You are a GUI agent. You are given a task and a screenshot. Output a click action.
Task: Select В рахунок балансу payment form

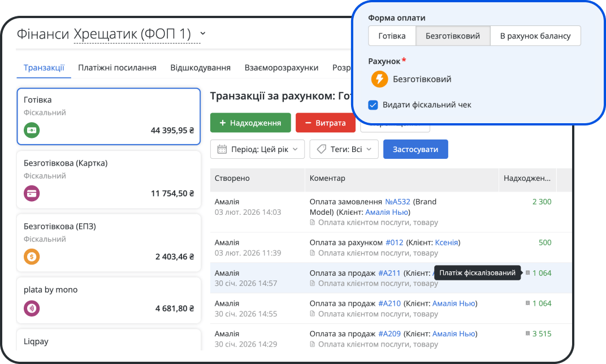click(x=535, y=36)
